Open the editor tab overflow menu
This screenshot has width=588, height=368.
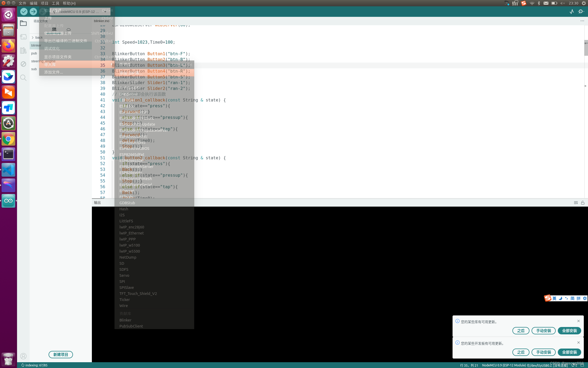[x=582, y=21]
